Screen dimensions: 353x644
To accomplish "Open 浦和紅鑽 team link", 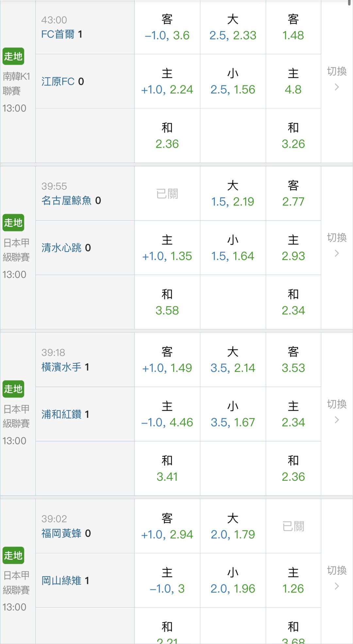I will point(61,414).
